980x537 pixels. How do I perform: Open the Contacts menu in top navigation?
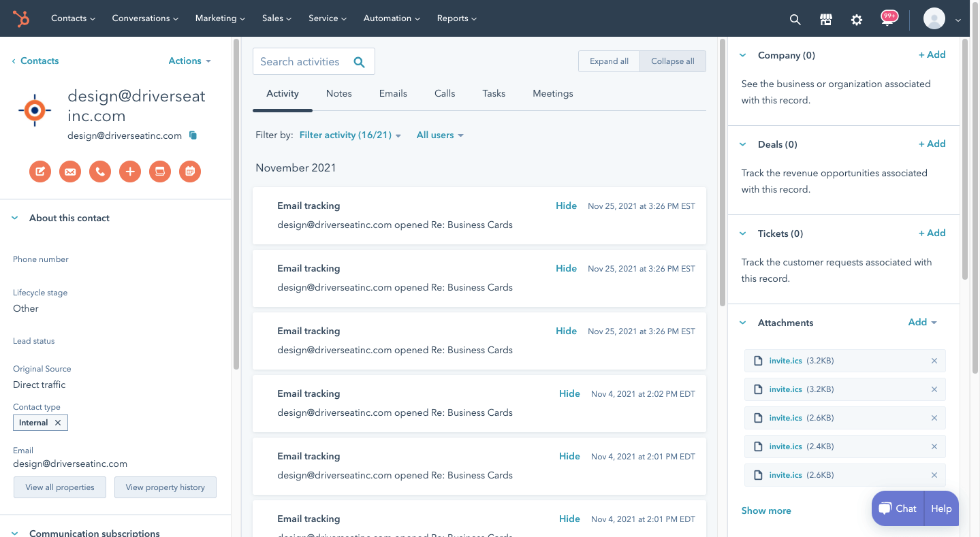73,18
